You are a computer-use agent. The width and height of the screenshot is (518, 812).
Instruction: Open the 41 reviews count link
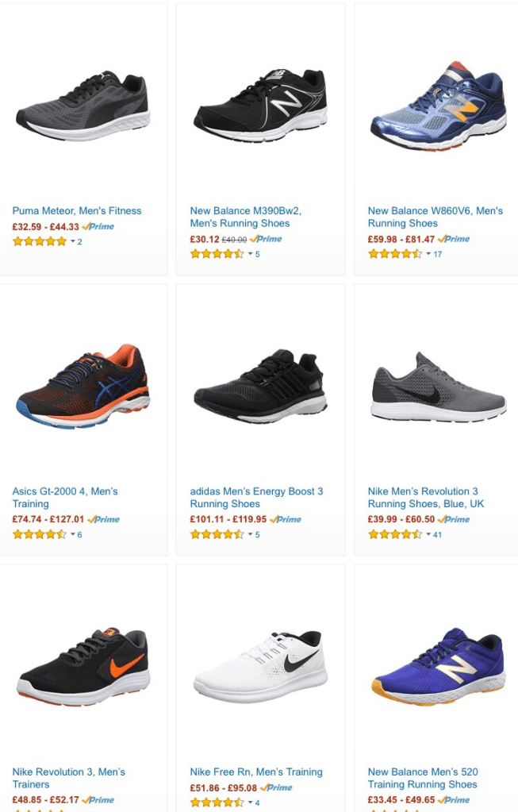point(437,535)
